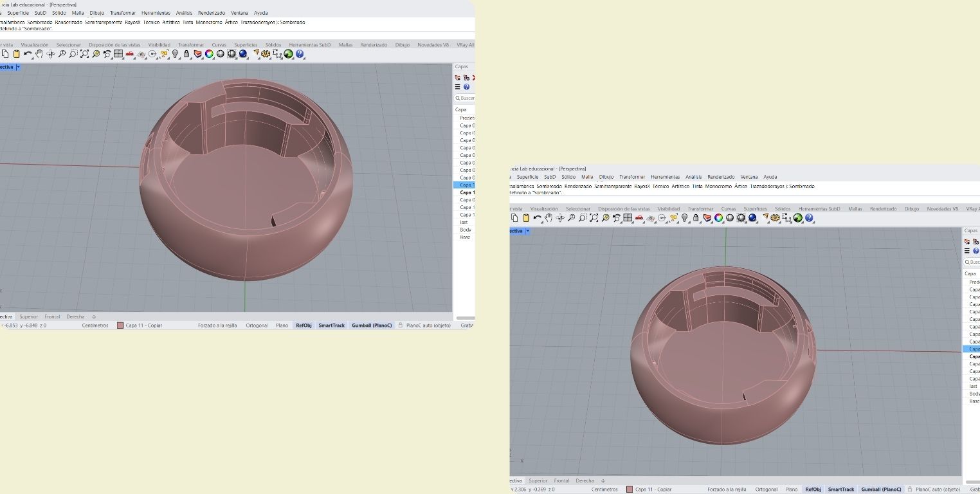Click Help icon in bottom-right window toolbar
The image size is (980, 494).
click(810, 218)
